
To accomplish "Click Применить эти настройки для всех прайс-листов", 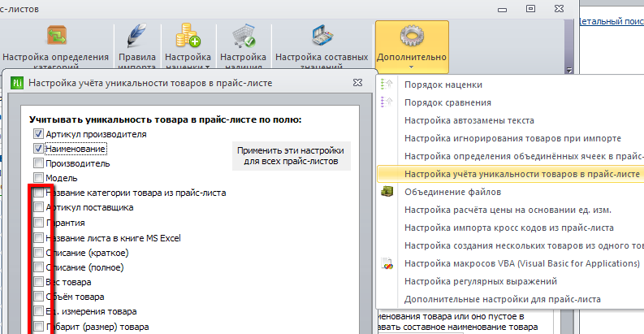I will (292, 156).
